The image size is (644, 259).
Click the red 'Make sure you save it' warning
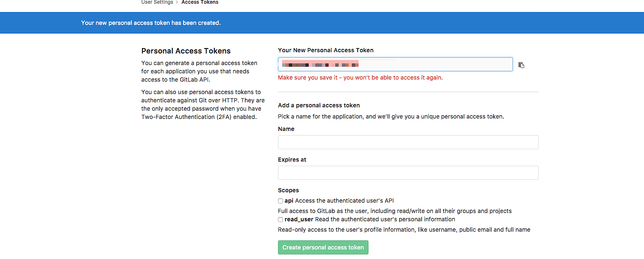[360, 77]
